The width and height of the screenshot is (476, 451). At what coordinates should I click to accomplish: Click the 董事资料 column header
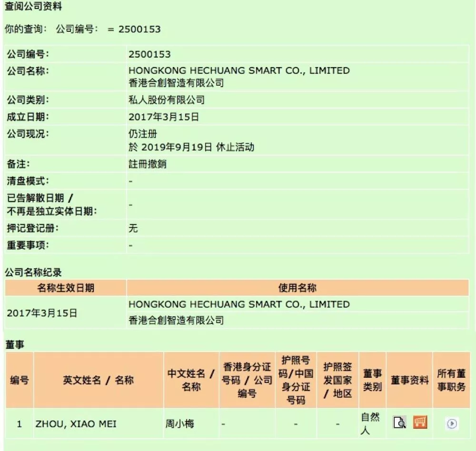(x=409, y=380)
